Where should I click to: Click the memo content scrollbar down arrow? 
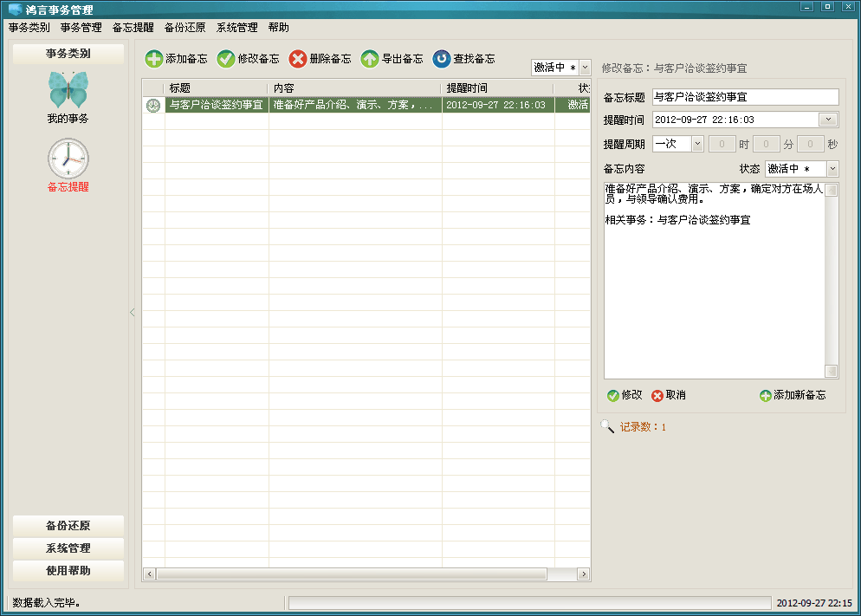(832, 372)
